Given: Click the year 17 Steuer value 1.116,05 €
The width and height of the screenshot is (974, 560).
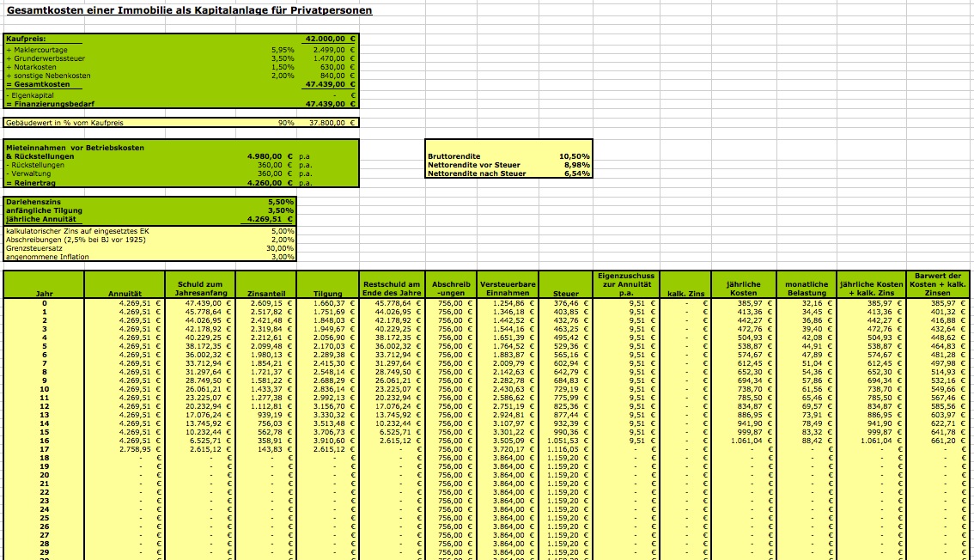Looking at the screenshot, I should tap(567, 449).
